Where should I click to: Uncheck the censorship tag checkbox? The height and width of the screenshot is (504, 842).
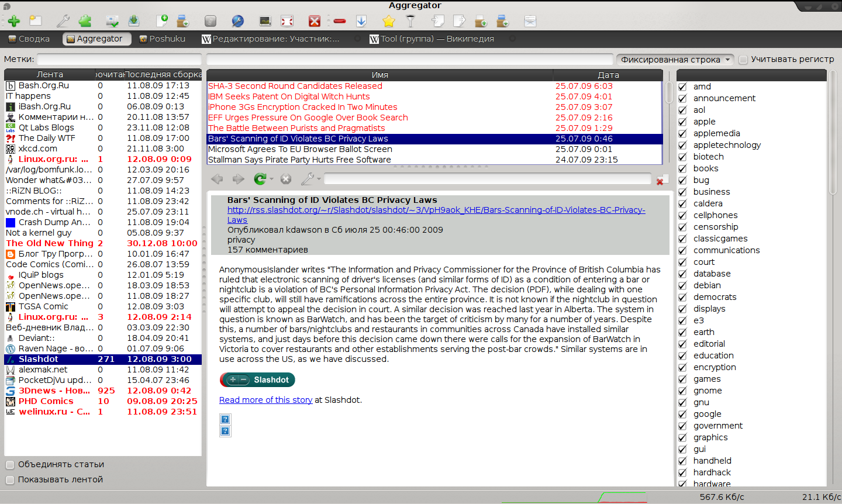pos(682,227)
